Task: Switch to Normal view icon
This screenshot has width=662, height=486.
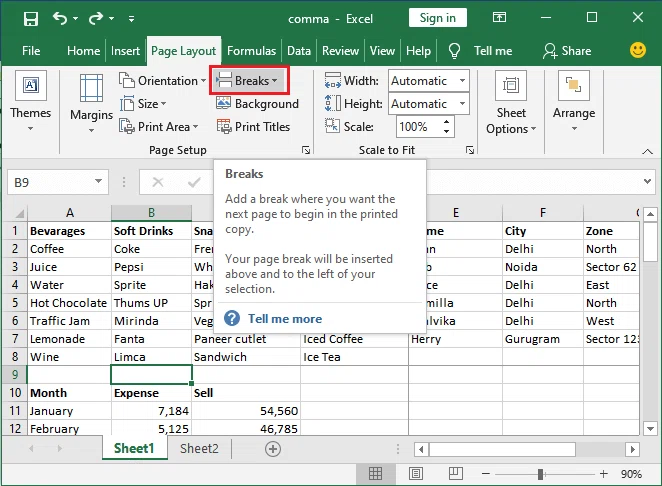Action: pos(375,474)
